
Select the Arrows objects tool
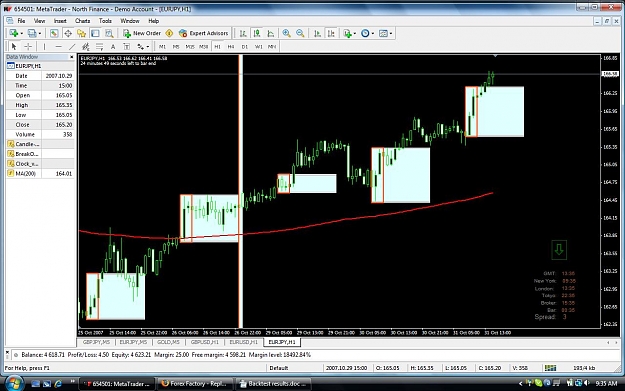tap(141, 47)
